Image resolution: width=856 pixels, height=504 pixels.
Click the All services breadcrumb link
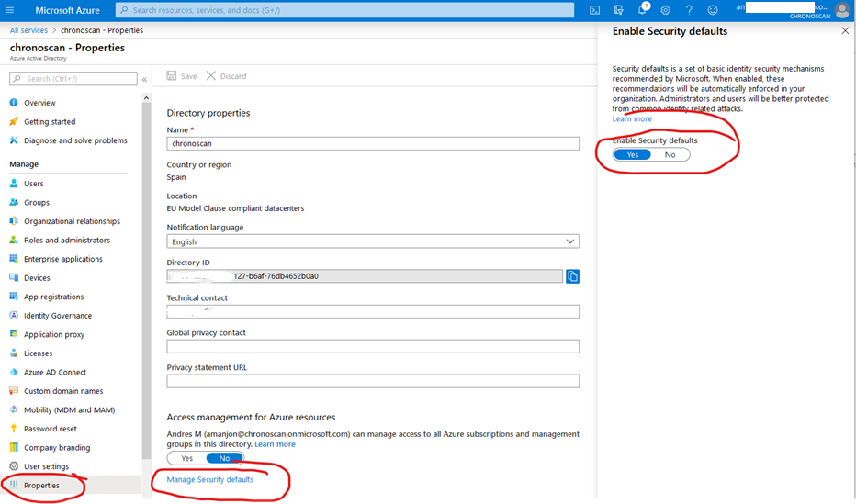[x=28, y=30]
